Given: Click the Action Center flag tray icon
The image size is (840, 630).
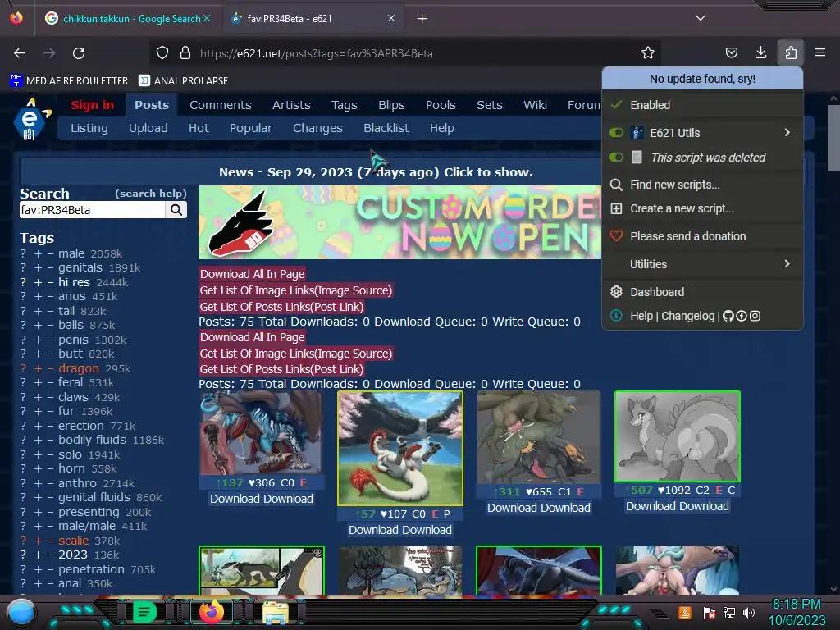Looking at the screenshot, I should (710, 613).
